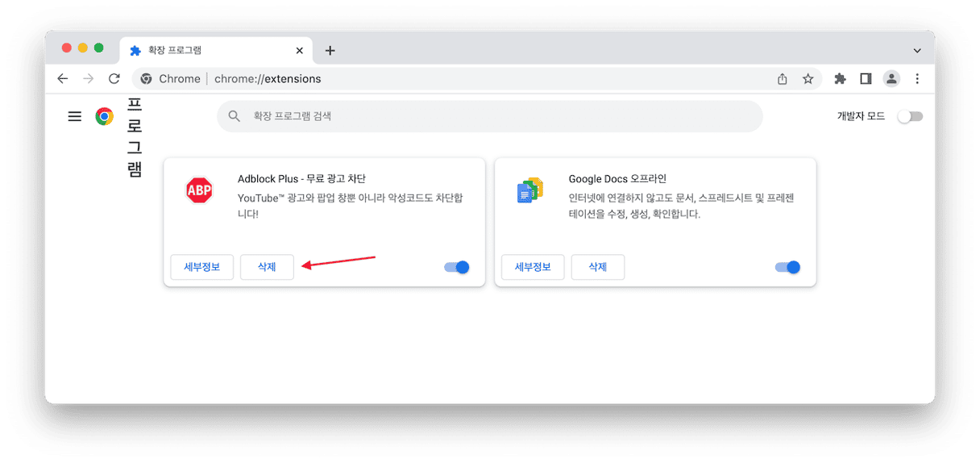Click 삭제 to remove Adblock Plus
The width and height of the screenshot is (980, 463).
pos(267,267)
